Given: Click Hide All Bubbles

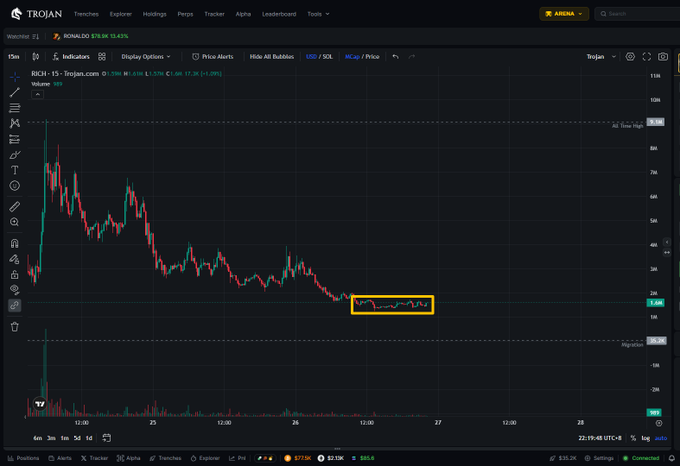Looking at the screenshot, I should tap(271, 57).
